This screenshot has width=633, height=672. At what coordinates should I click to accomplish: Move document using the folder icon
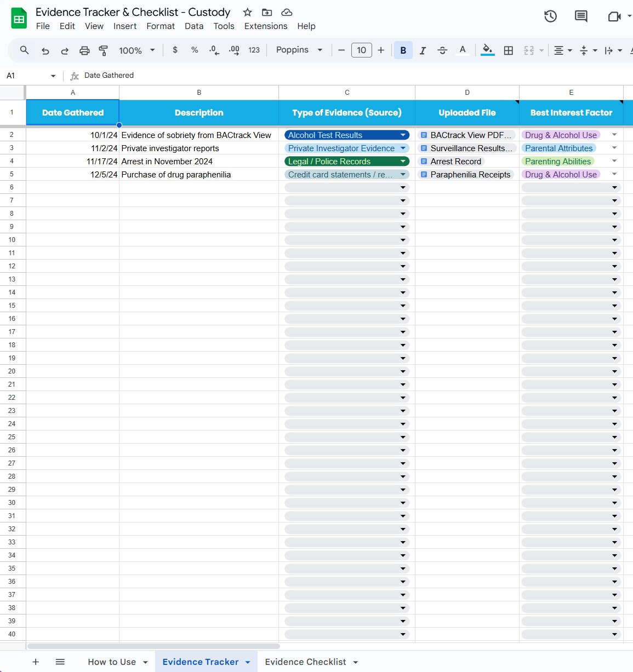[267, 12]
